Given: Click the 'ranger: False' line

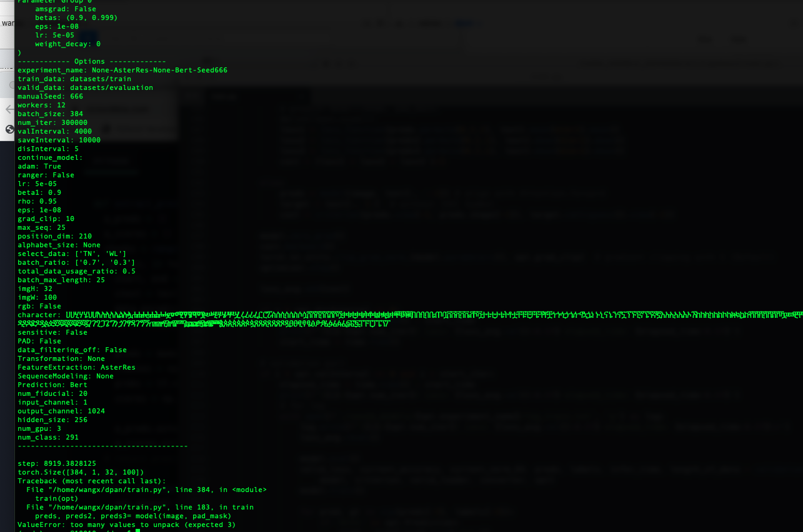Looking at the screenshot, I should [x=46, y=175].
